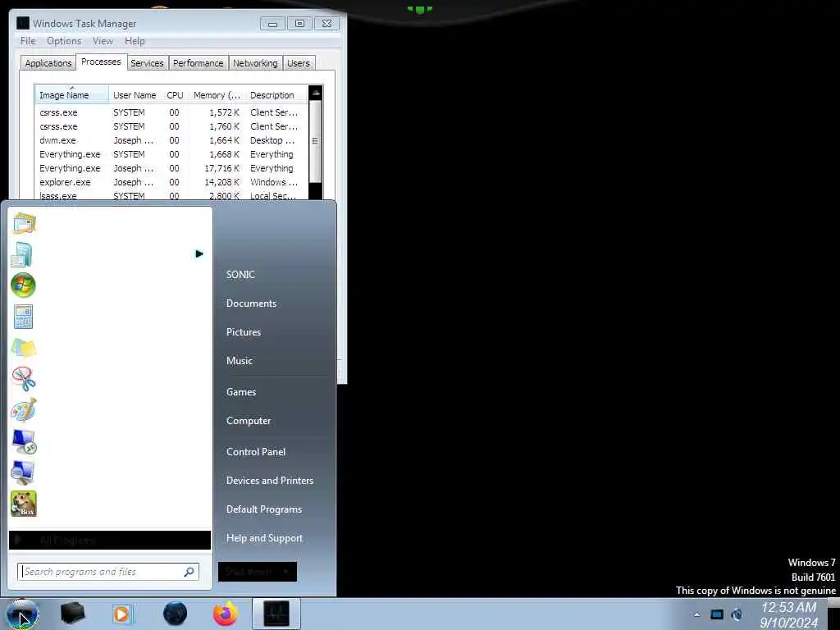Launch the Snipping Tool scissors icon

pos(24,379)
